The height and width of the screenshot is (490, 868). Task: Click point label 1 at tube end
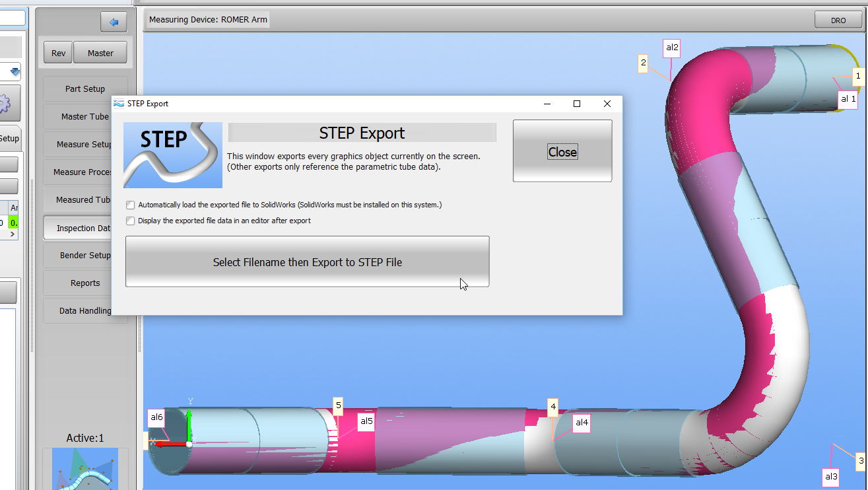click(857, 77)
